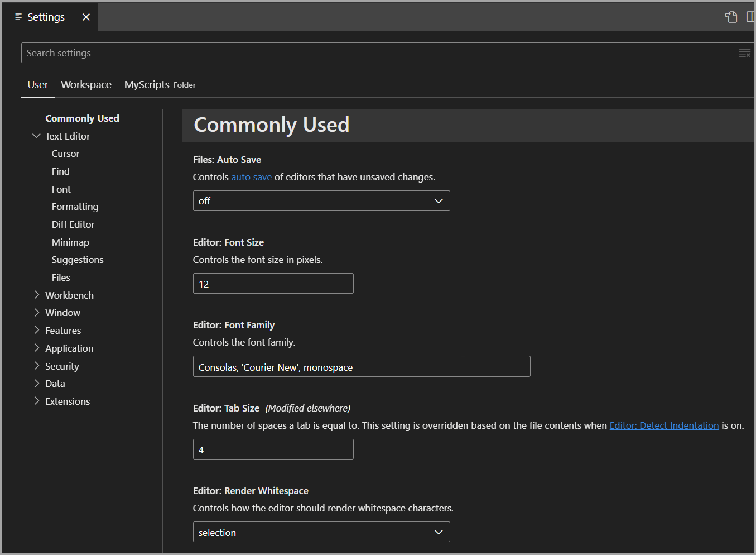Click the Split Editor icon top right

(x=750, y=17)
